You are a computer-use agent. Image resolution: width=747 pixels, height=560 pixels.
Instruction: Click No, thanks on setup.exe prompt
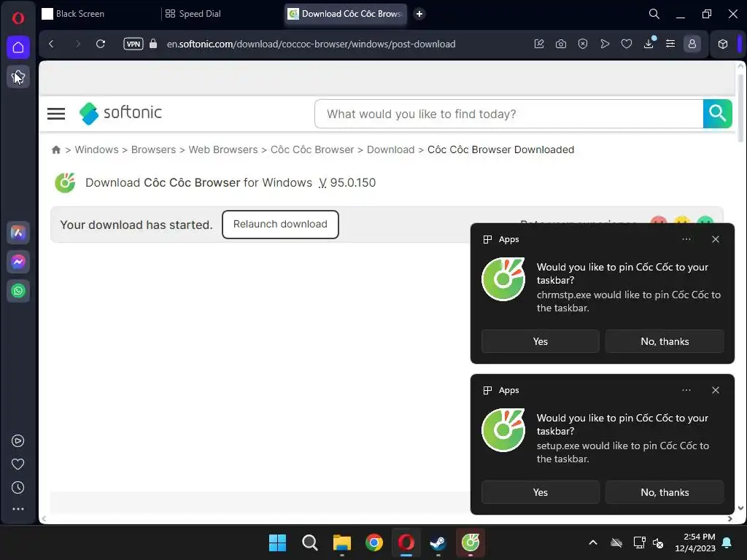coord(665,492)
